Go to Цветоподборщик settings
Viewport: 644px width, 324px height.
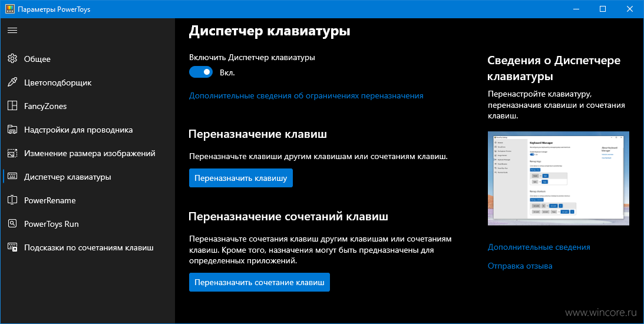pos(87,82)
